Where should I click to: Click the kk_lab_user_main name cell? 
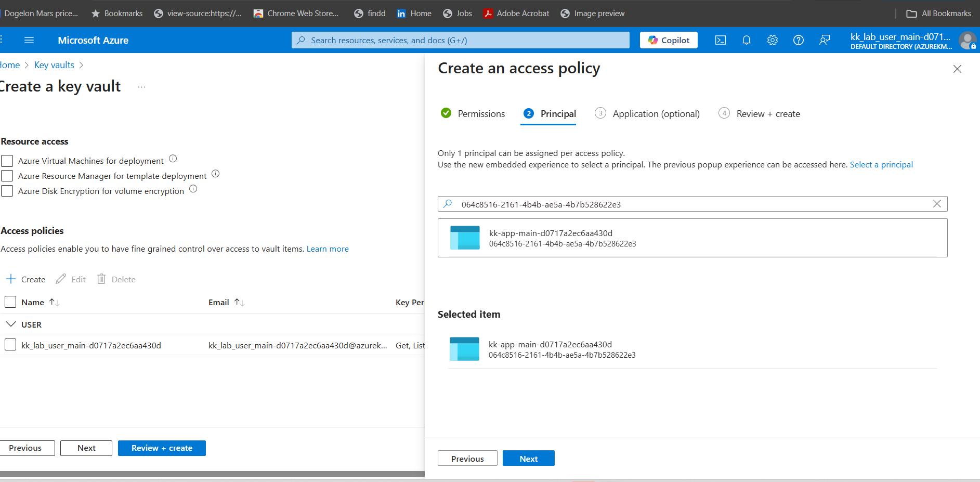[91, 345]
